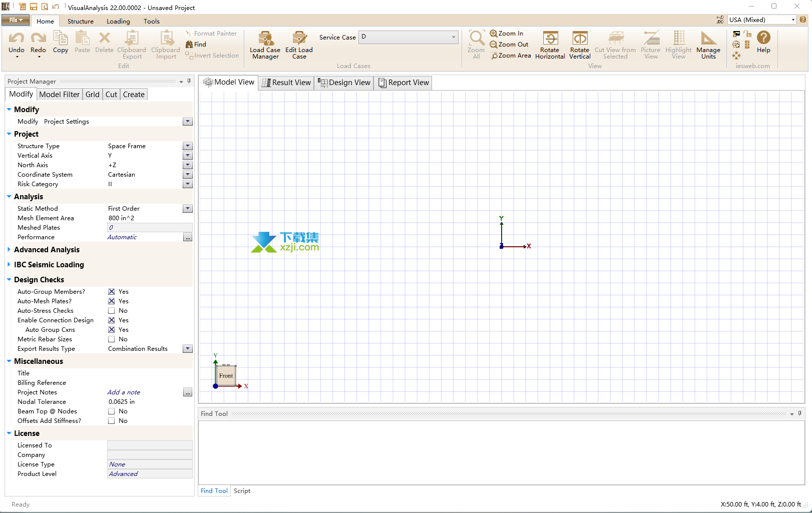The width and height of the screenshot is (812, 513).
Task: Click Zoom In tool
Action: [507, 34]
